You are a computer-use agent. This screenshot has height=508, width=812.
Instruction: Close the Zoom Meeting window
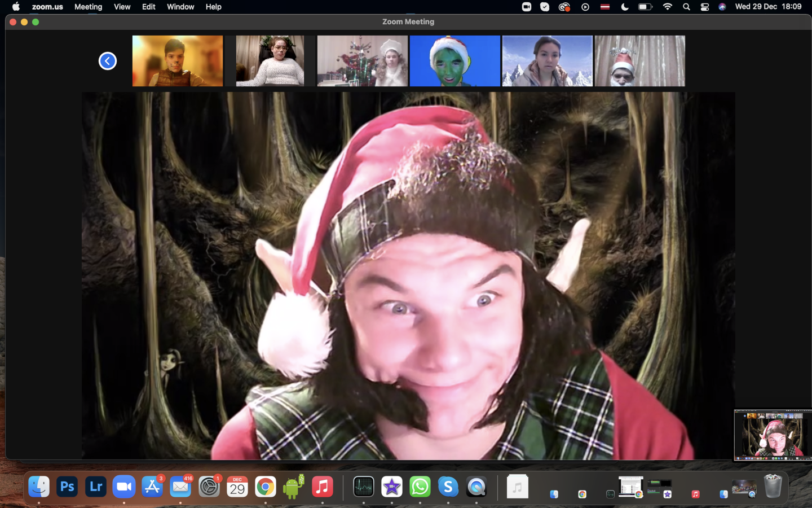coord(13,22)
